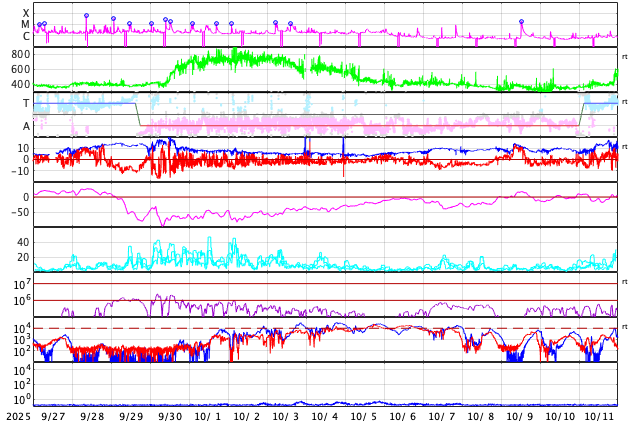Click the X class label on top panel
This screenshot has height=424, width=634.
coord(26,13)
